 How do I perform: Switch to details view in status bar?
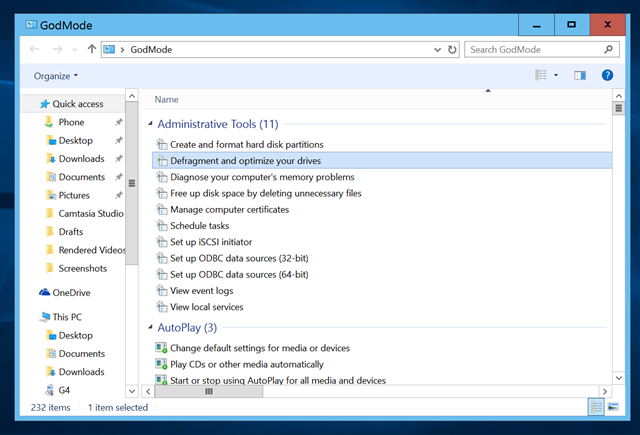pyautogui.click(x=596, y=407)
